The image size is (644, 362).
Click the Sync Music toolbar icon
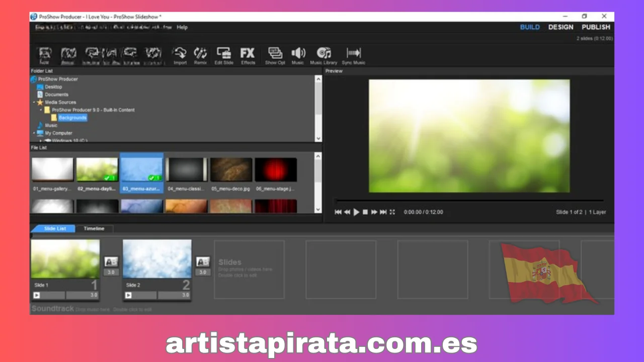[354, 55]
